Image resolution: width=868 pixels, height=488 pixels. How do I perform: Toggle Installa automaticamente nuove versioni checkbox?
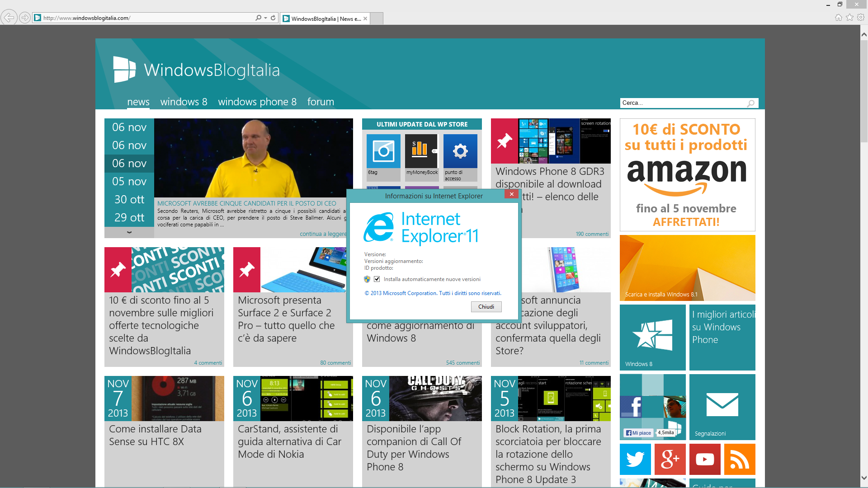pyautogui.click(x=377, y=279)
